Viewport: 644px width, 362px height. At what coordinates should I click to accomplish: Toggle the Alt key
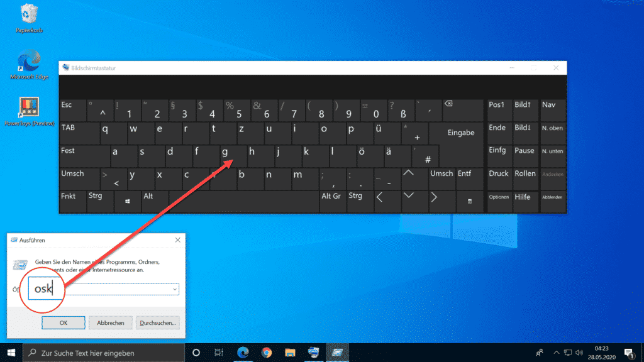click(x=155, y=201)
